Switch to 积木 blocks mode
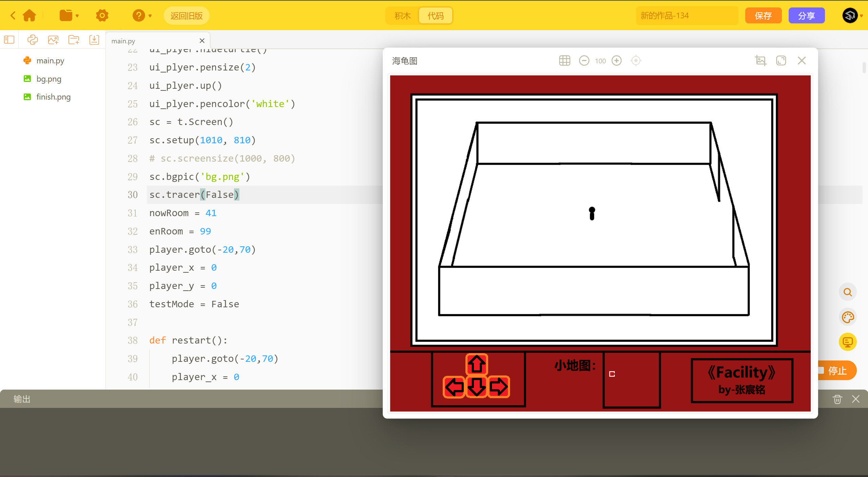 pyautogui.click(x=402, y=16)
